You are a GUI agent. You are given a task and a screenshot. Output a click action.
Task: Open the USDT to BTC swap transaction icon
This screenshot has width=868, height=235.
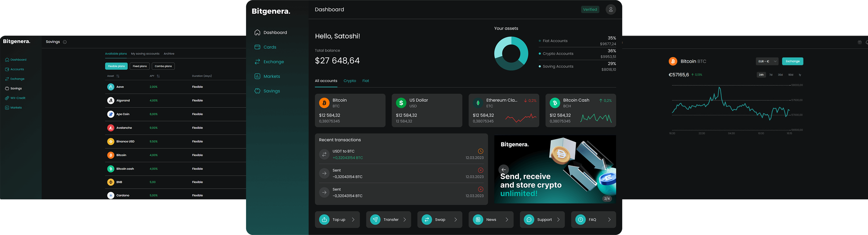click(324, 154)
